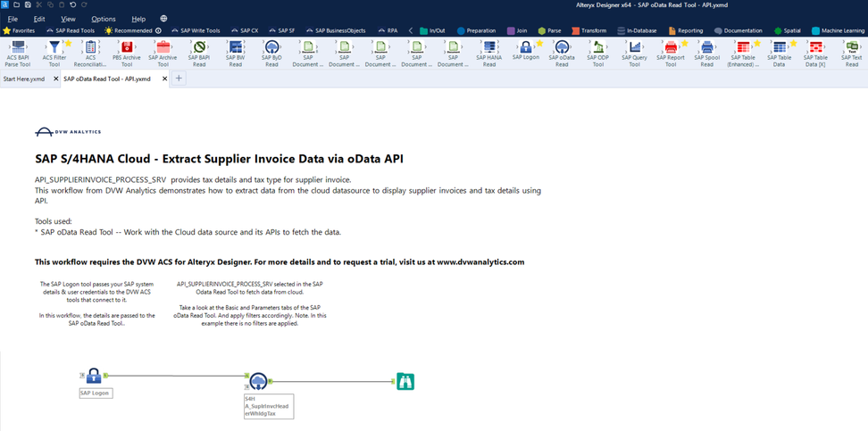868x431 pixels.
Task: Undo the last action
Action: (x=72, y=4)
